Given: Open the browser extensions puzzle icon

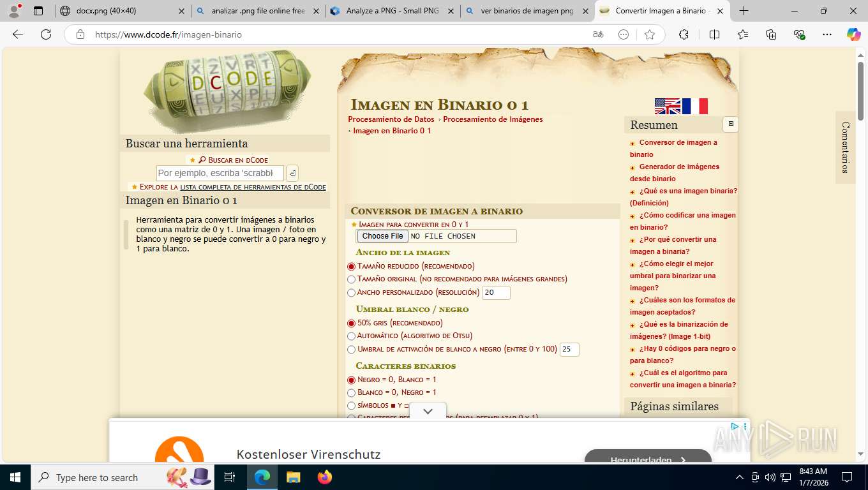Looking at the screenshot, I should 684,34.
